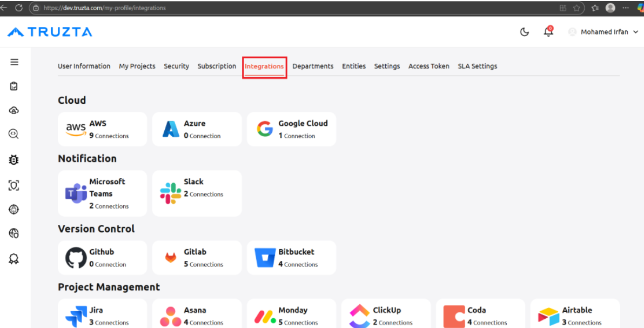Open AWS 9 Connections text
644x328 pixels.
pyautogui.click(x=109, y=136)
